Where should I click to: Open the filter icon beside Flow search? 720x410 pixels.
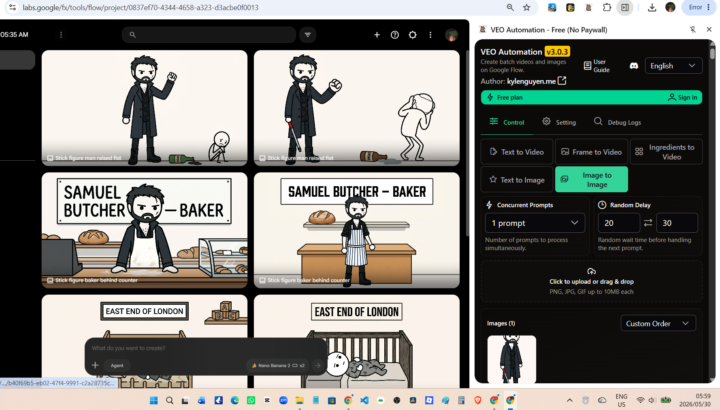(x=308, y=35)
